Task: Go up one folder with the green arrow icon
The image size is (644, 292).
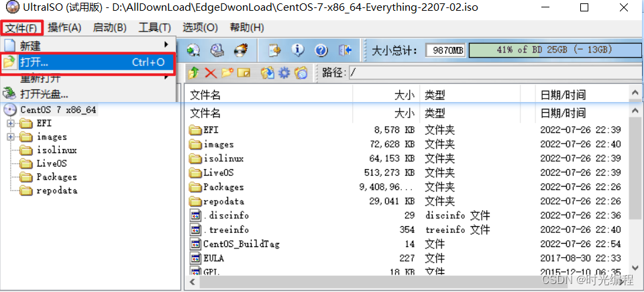Action: point(194,73)
